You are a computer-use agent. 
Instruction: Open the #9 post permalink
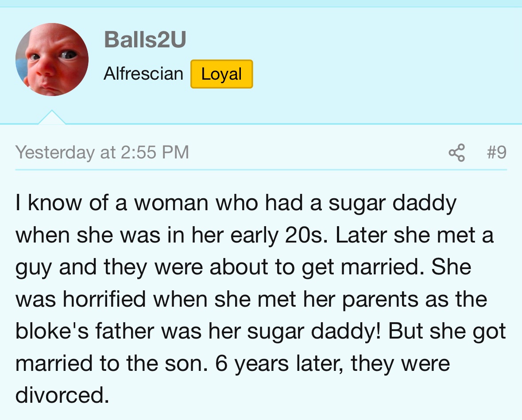pos(496,152)
